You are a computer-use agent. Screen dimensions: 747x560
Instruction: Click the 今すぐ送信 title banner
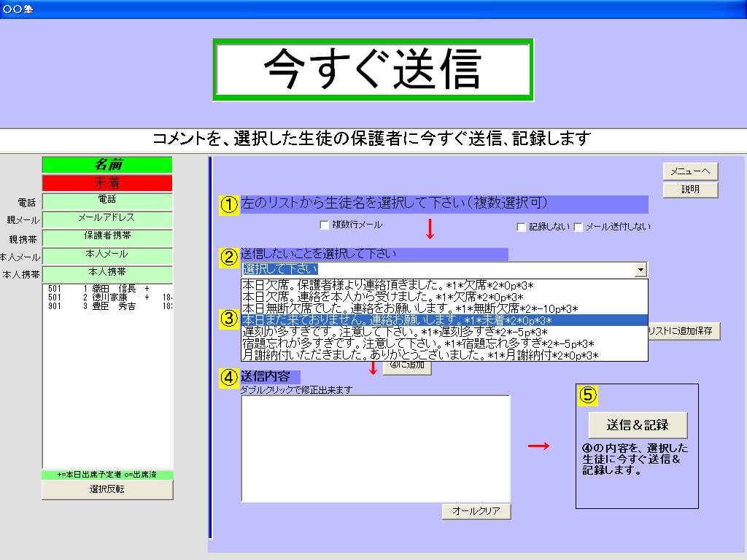click(x=373, y=69)
